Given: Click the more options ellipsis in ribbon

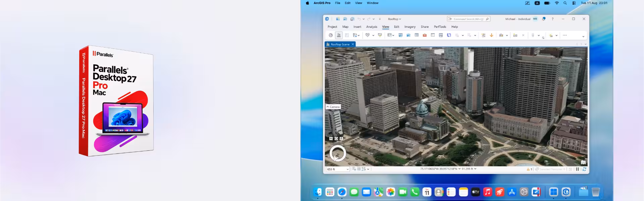Looking at the screenshot, I should (x=565, y=35).
